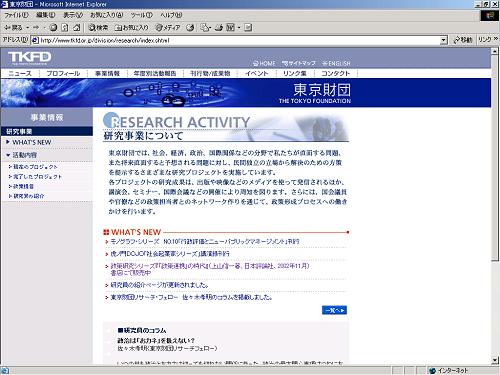The image size is (500, 375).
Task: Click the Windows flag throbber icon
Action: [x=490, y=15]
